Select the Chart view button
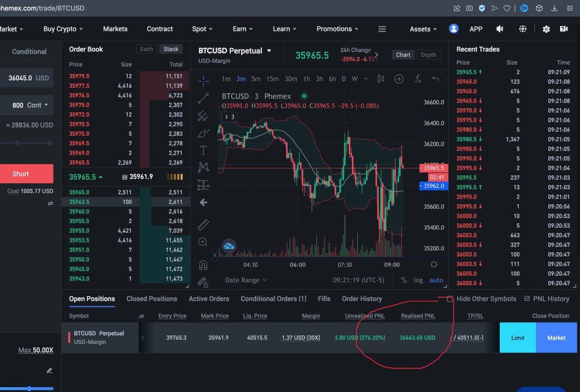The width and height of the screenshot is (580, 392). [403, 55]
